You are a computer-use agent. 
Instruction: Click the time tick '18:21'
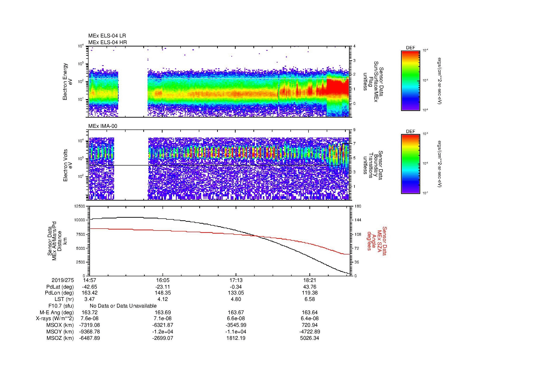(x=310, y=280)
